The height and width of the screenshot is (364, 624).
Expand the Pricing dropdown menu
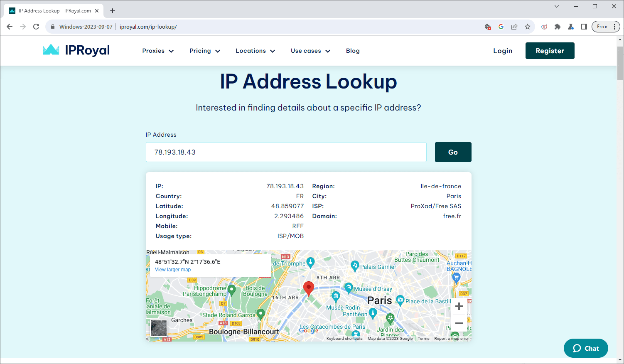click(205, 51)
